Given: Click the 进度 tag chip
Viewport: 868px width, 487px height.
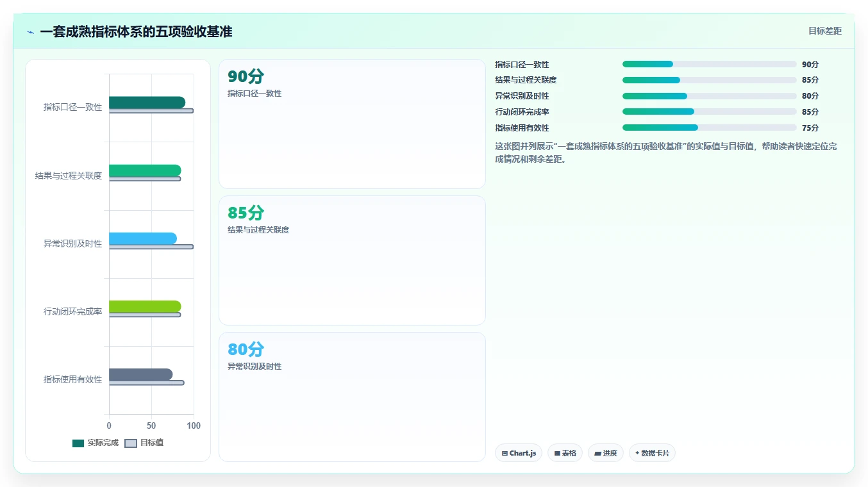Looking at the screenshot, I should 606,453.
